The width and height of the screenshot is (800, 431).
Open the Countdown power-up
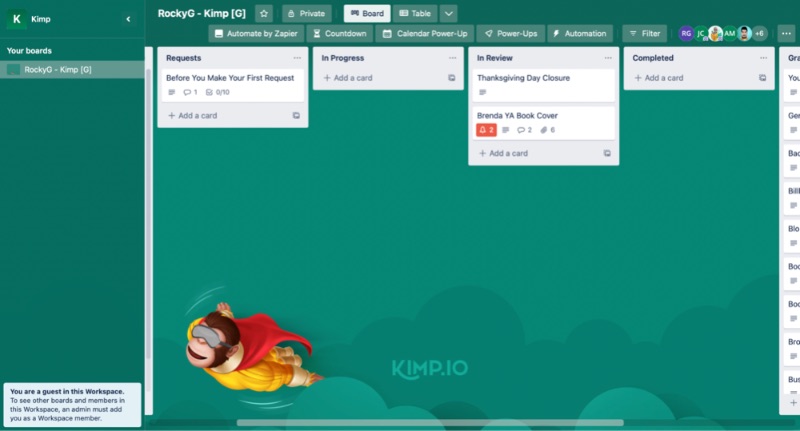(x=340, y=34)
